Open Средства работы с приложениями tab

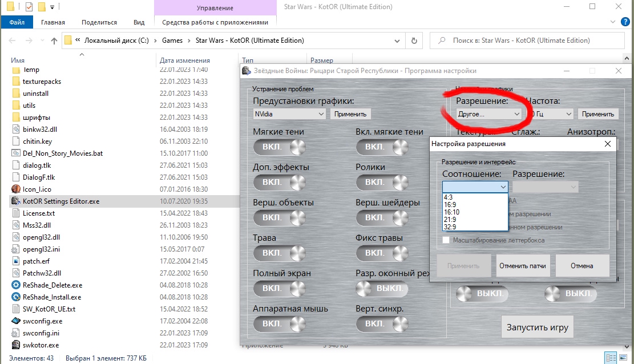[x=215, y=22]
